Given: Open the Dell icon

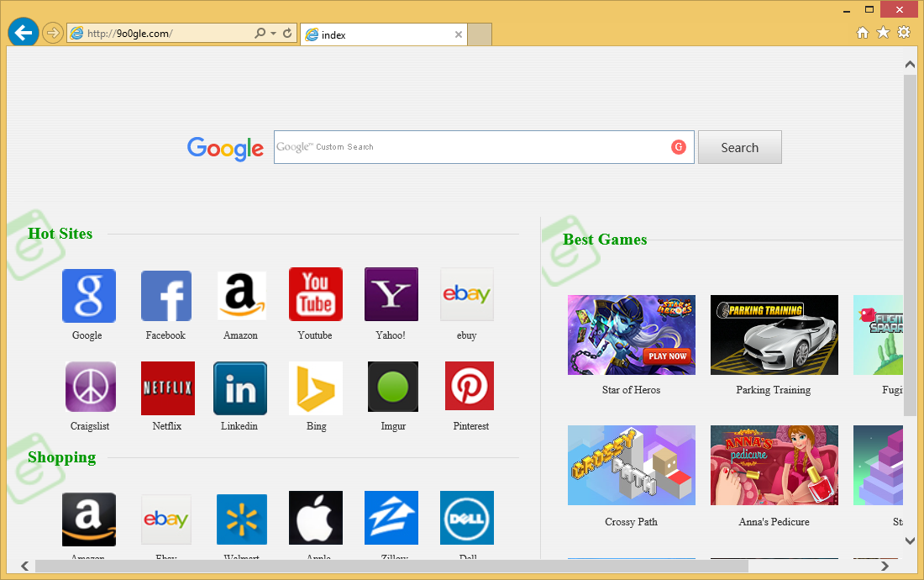Looking at the screenshot, I should coord(467,518).
